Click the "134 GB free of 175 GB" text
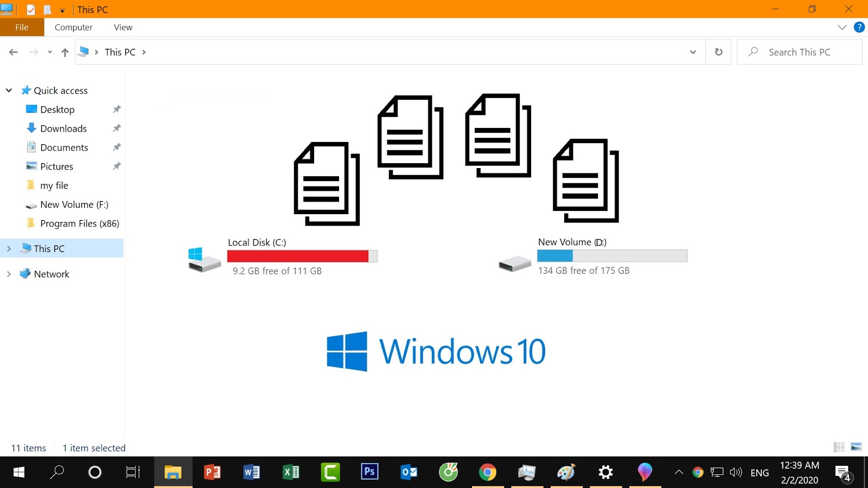 coord(584,271)
